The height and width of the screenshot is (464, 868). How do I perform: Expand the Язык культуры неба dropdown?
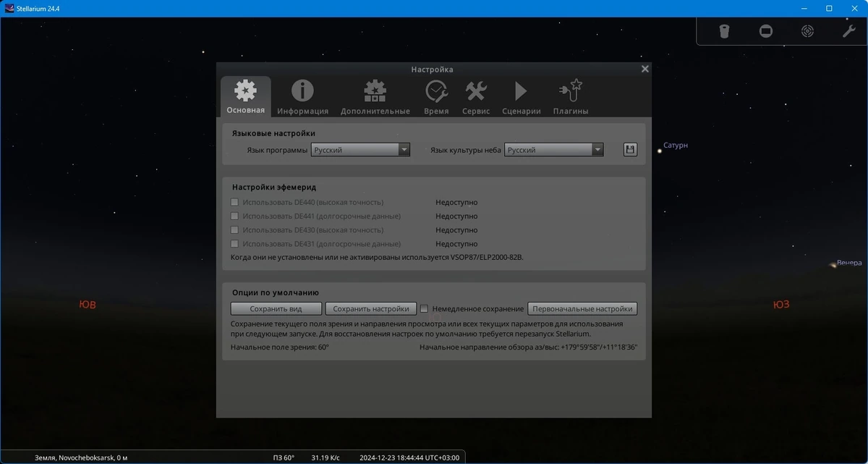[553, 150]
